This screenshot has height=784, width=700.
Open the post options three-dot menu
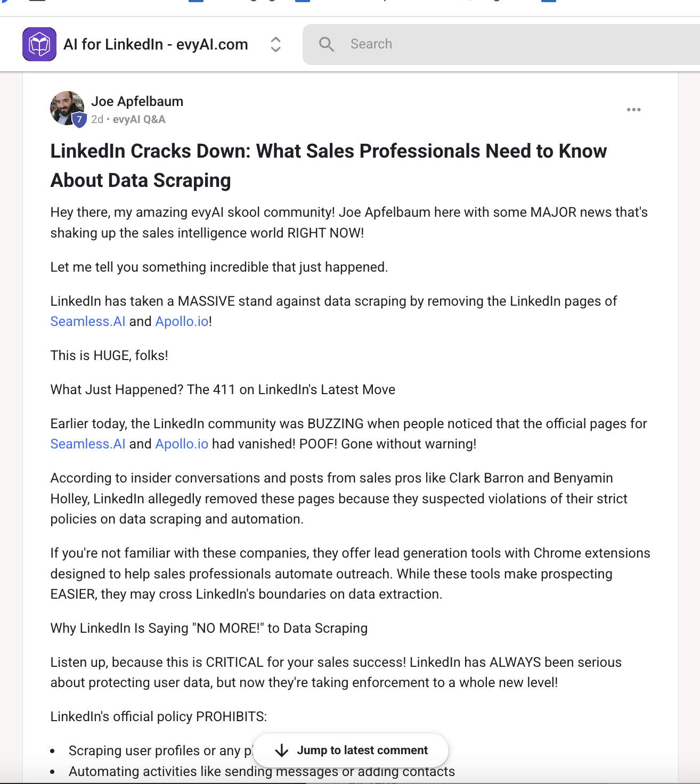tap(633, 109)
